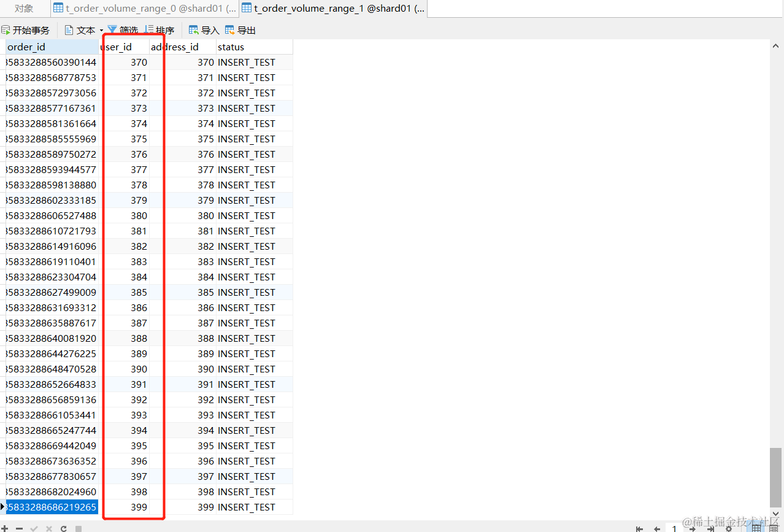Select address_id cell with value 388

click(x=182, y=338)
